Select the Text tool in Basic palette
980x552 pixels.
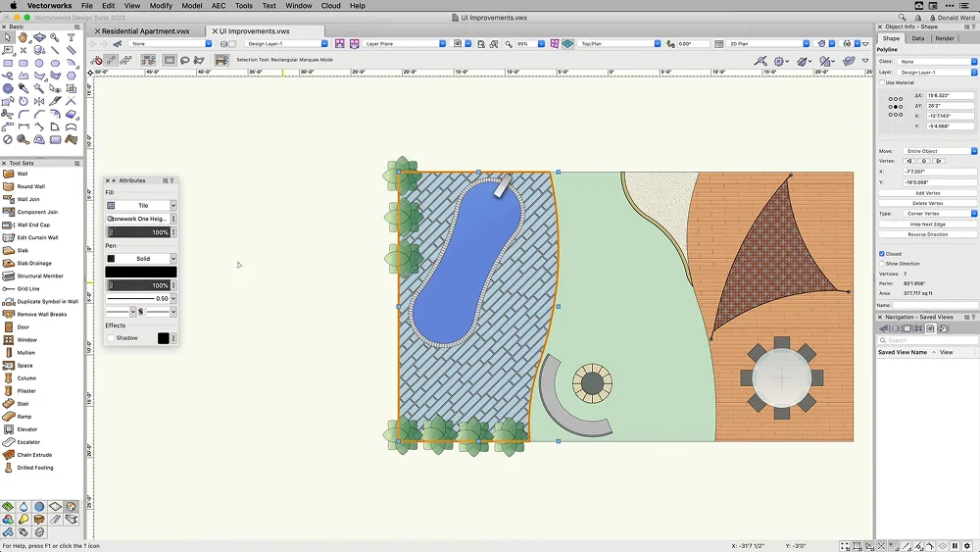pos(72,38)
